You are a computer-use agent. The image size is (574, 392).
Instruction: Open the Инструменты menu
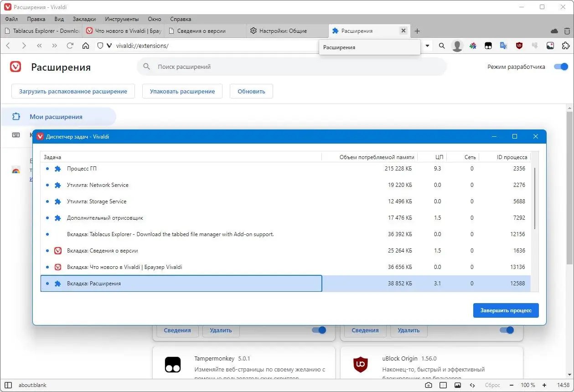(121, 19)
